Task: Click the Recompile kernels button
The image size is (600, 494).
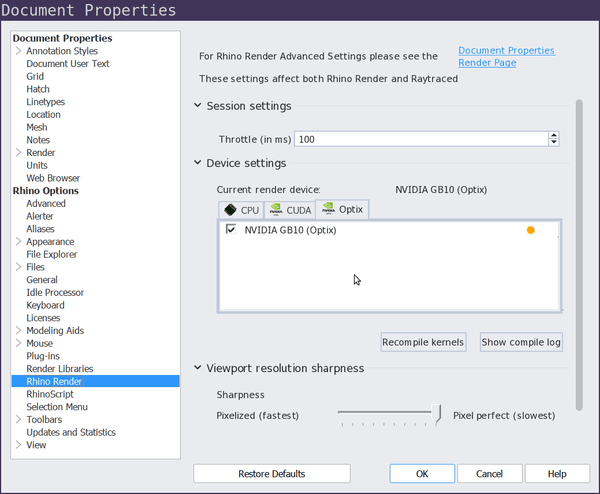Action: click(423, 342)
